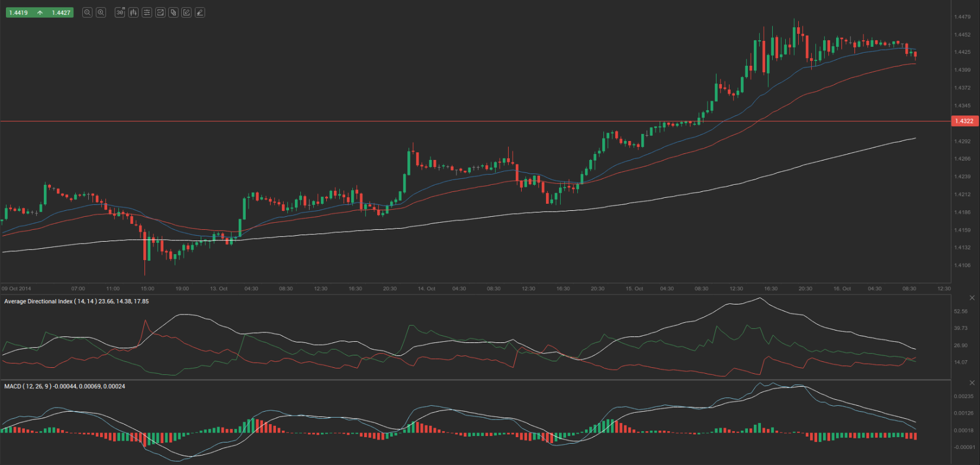Close the MACD indicator panel
The image size is (980, 465).
click(x=972, y=383)
